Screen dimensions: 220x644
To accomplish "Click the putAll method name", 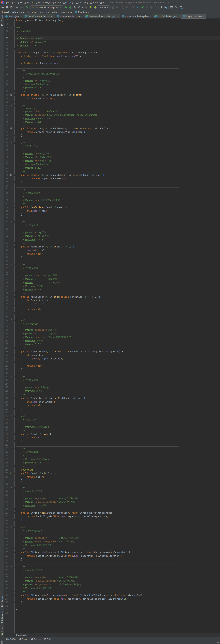I will [58, 398].
